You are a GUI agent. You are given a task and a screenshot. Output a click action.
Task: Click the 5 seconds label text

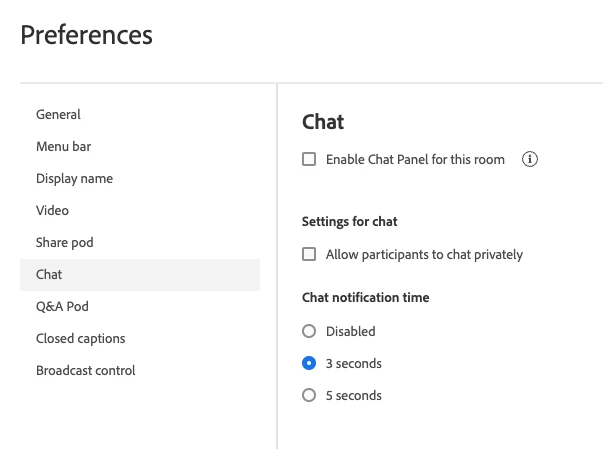(x=353, y=395)
